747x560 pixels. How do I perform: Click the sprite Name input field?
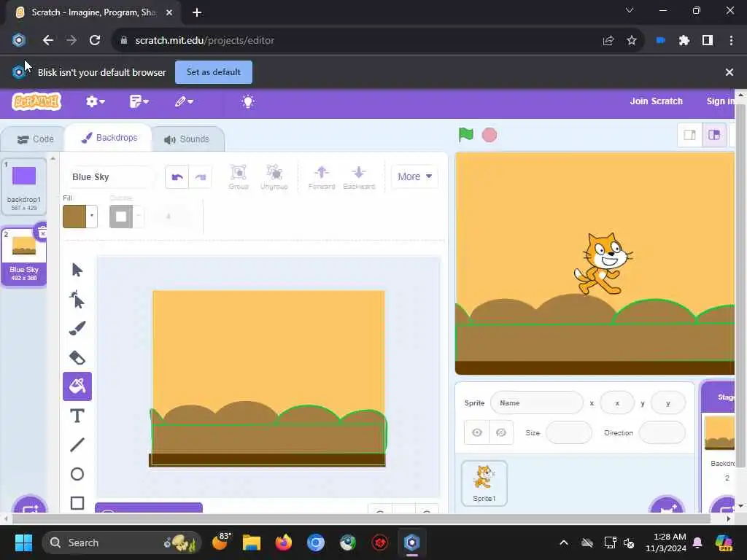(536, 402)
